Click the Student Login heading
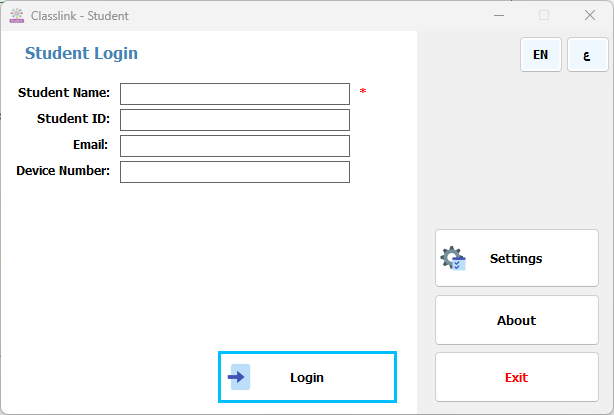Image resolution: width=614 pixels, height=415 pixels. pyautogui.click(x=81, y=54)
